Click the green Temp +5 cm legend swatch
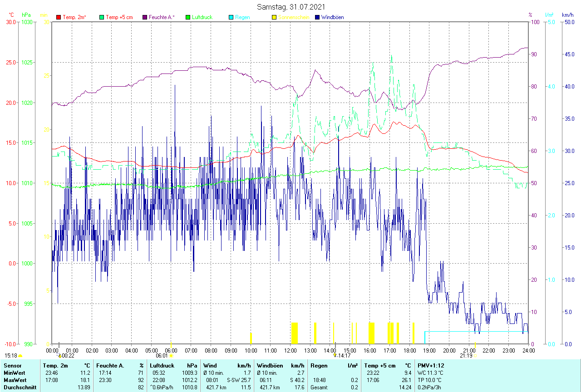 (x=102, y=17)
